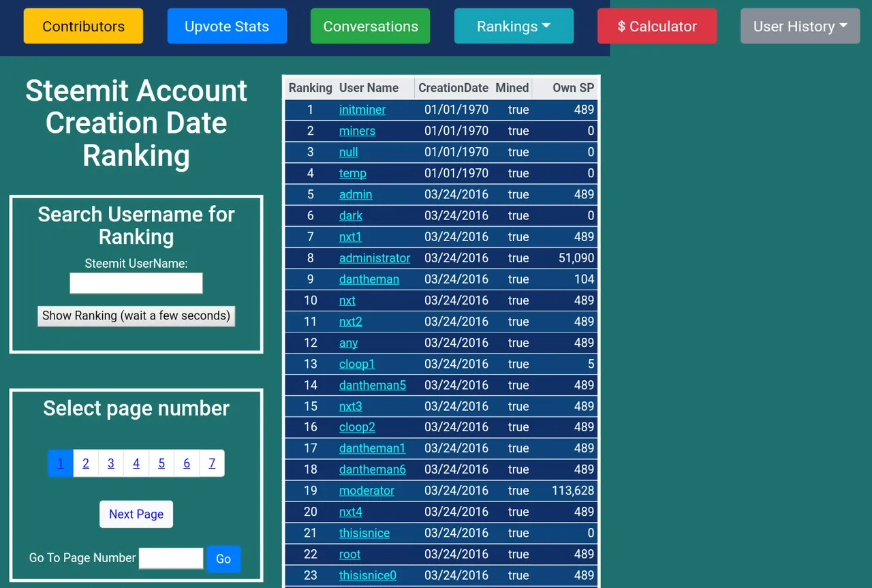Open the Contributors page
872x588 pixels.
pyautogui.click(x=83, y=26)
